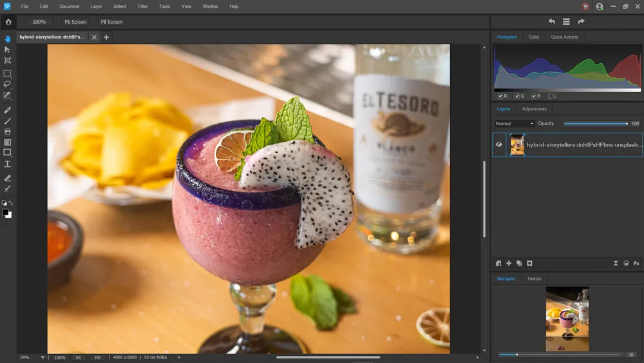Viewport: 644px width, 363px height.
Task: Switch to the Quick Actions tab
Action: (564, 37)
